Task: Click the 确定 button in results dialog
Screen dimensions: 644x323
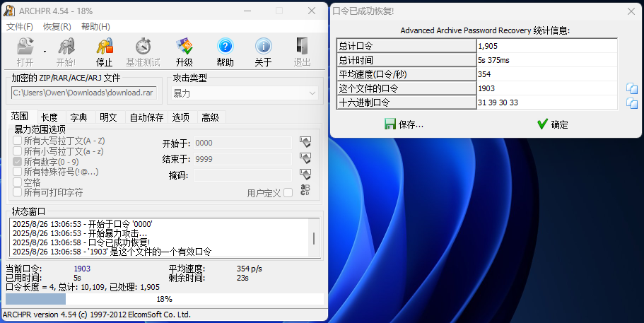Action: tap(553, 124)
